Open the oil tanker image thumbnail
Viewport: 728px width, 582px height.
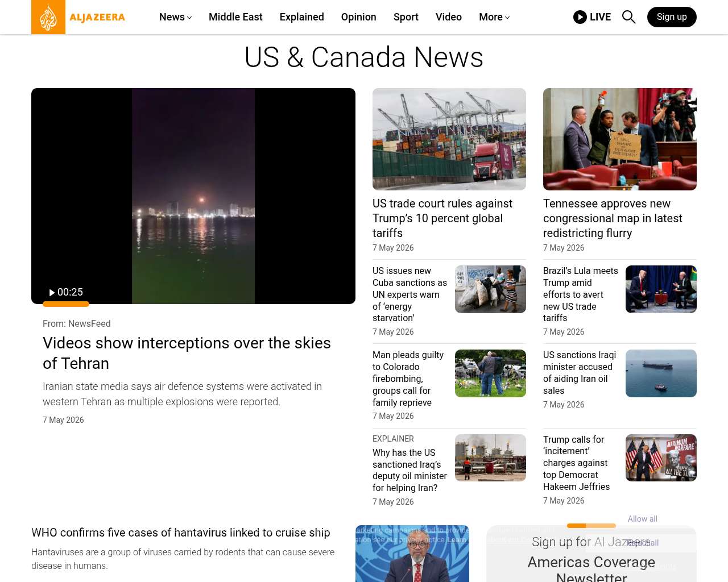tap(661, 373)
